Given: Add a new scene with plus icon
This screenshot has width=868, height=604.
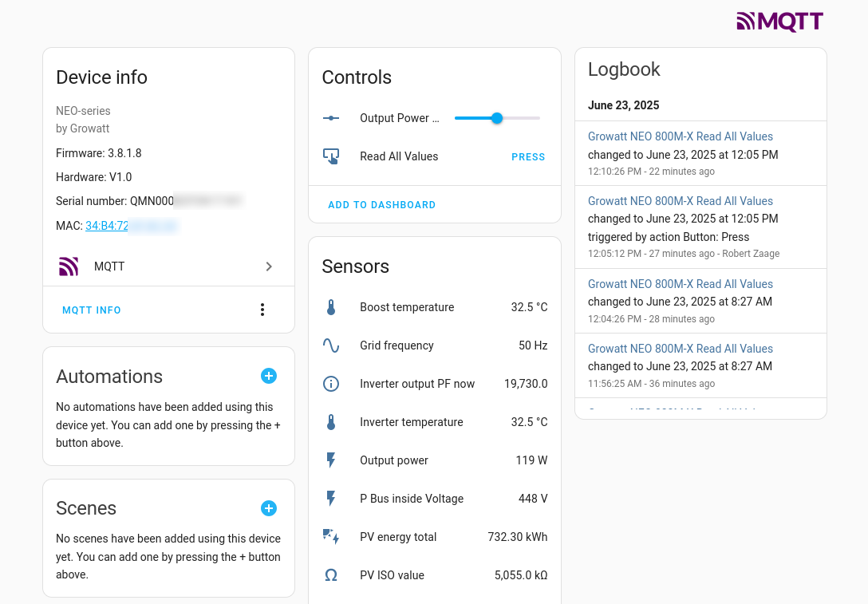Looking at the screenshot, I should (269, 508).
